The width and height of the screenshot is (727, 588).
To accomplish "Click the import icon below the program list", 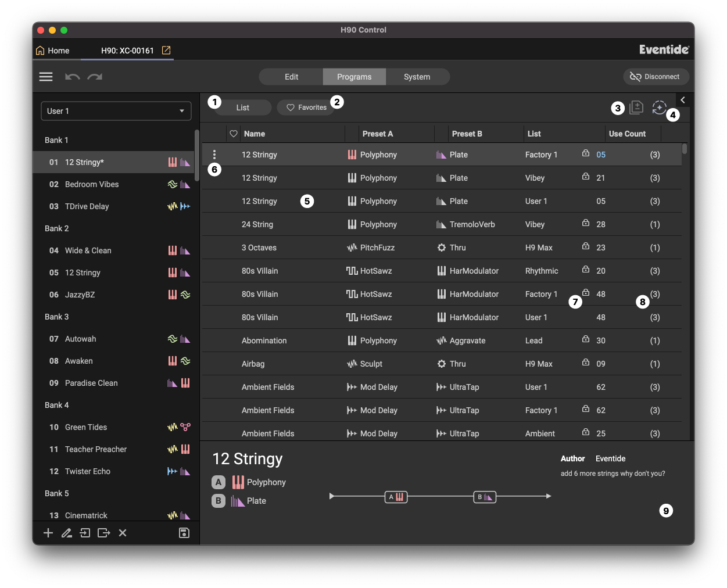I will tap(85, 533).
